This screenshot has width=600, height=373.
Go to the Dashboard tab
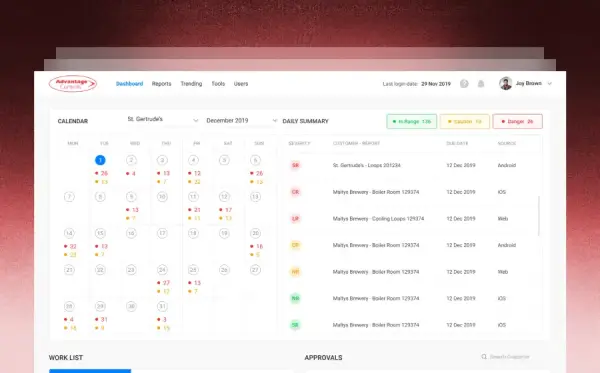[129, 83]
